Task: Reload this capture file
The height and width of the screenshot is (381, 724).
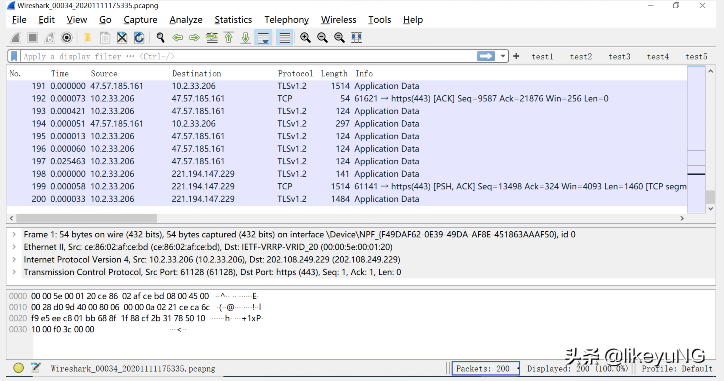Action: [x=139, y=38]
